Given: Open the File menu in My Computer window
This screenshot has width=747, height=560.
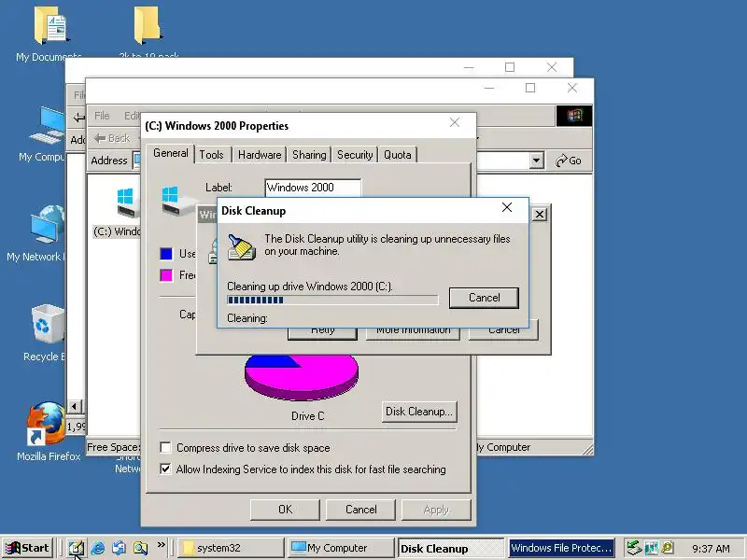Looking at the screenshot, I should tap(102, 115).
